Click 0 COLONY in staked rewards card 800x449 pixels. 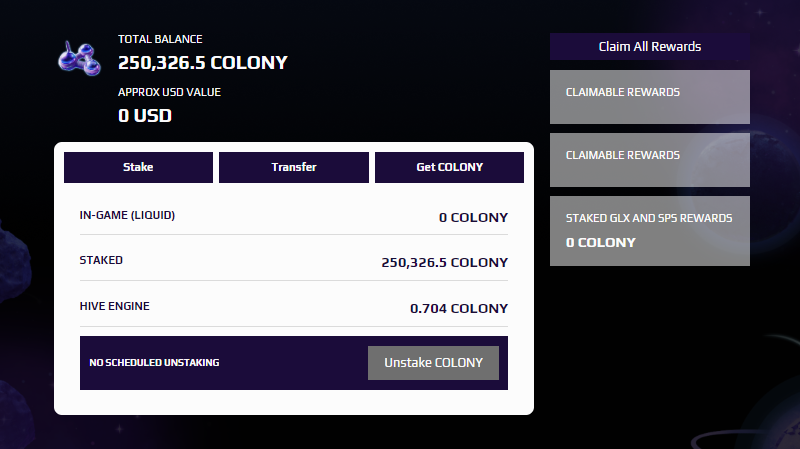coord(601,243)
